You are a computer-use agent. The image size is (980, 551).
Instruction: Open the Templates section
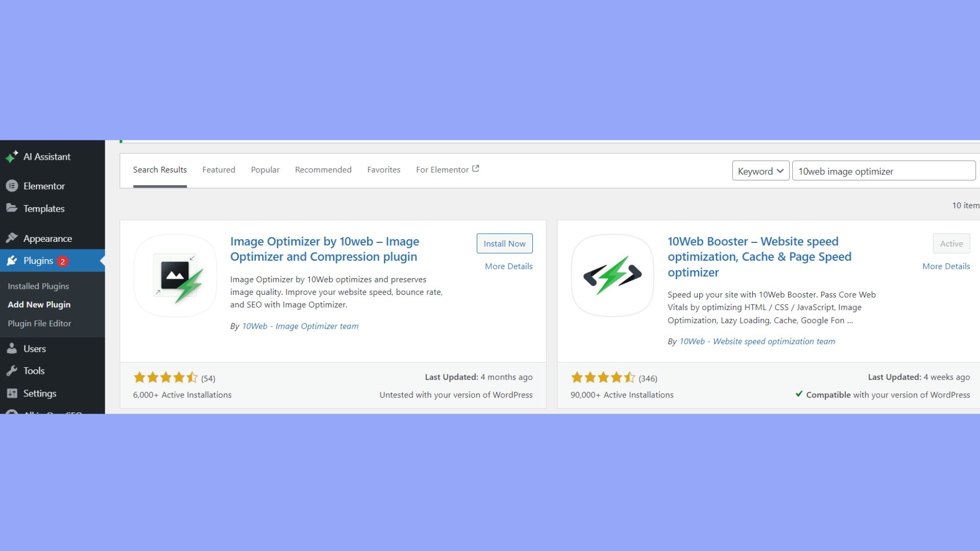(x=43, y=208)
